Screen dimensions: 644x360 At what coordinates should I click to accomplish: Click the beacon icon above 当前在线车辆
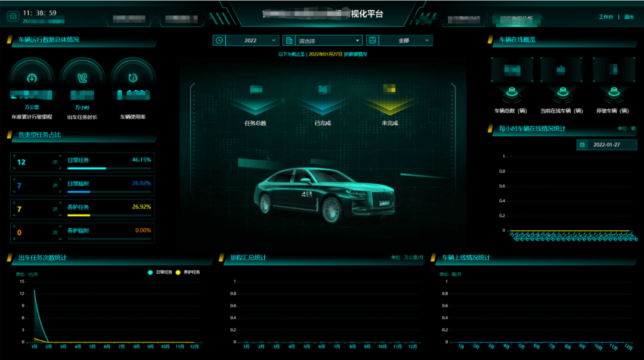pyautogui.click(x=563, y=93)
